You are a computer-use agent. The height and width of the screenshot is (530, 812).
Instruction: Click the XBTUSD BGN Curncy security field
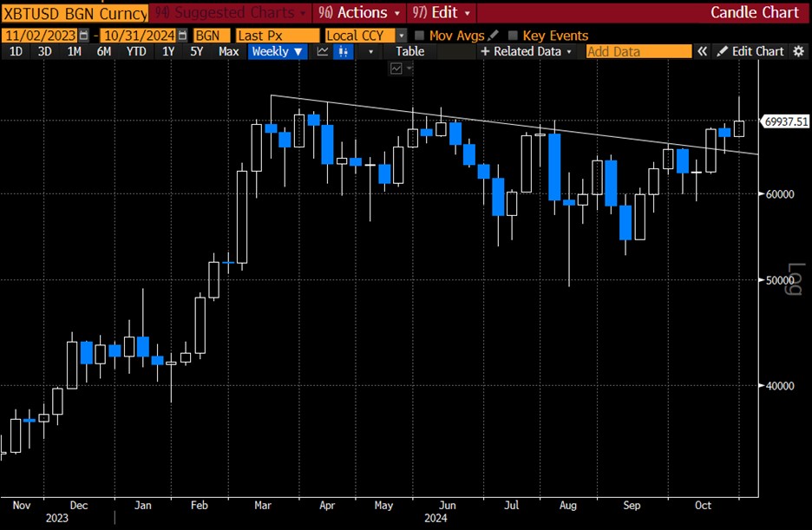(x=75, y=13)
